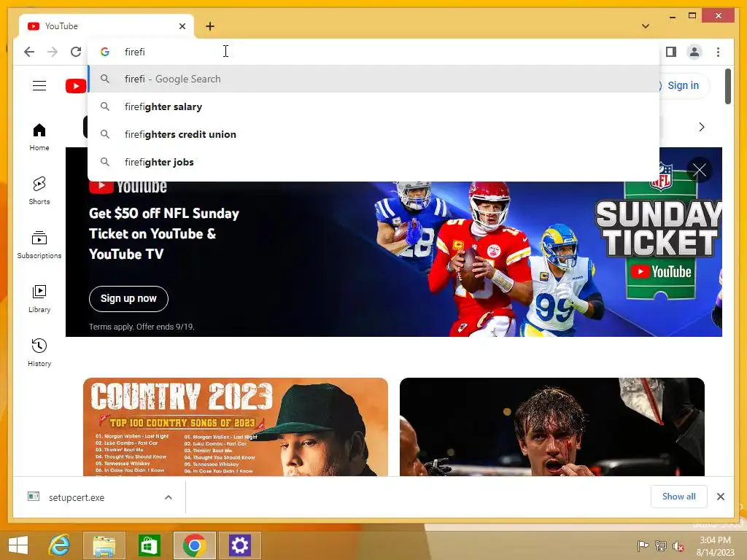Launch Internet Explorer from taskbar
The width and height of the screenshot is (747, 560).
60,545
